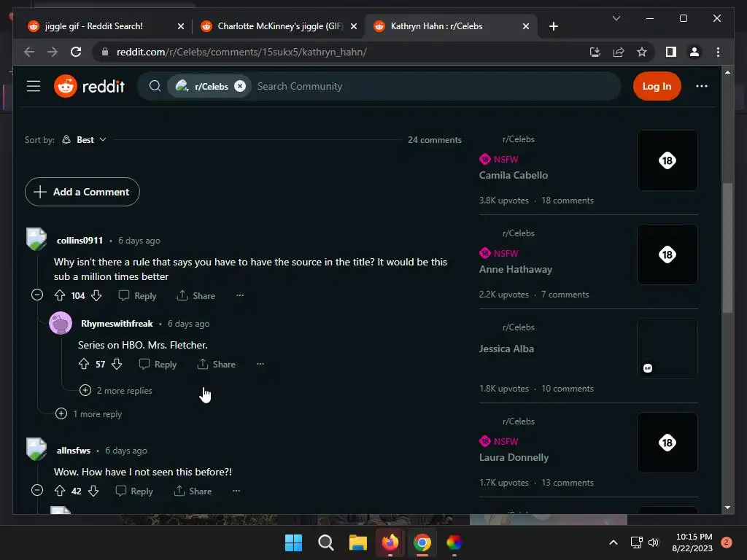Open the Anne Hathaway post
This screenshot has width=747, height=560.
(x=516, y=270)
